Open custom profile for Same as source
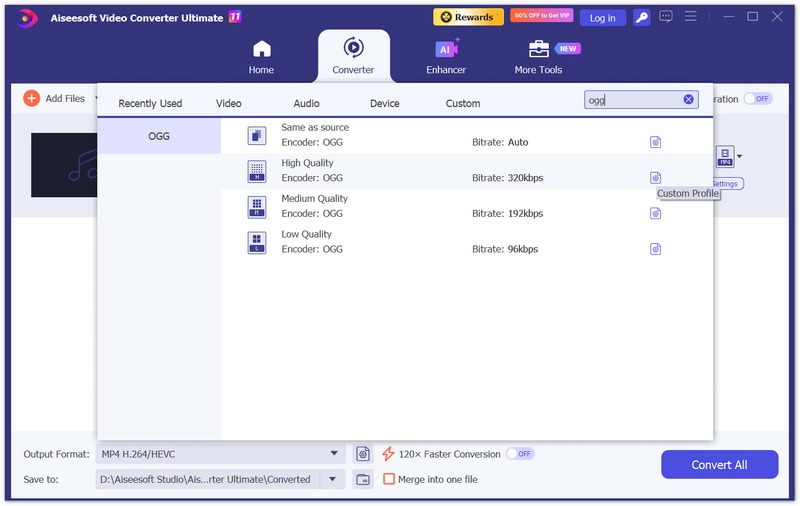800x506 pixels. coord(656,142)
